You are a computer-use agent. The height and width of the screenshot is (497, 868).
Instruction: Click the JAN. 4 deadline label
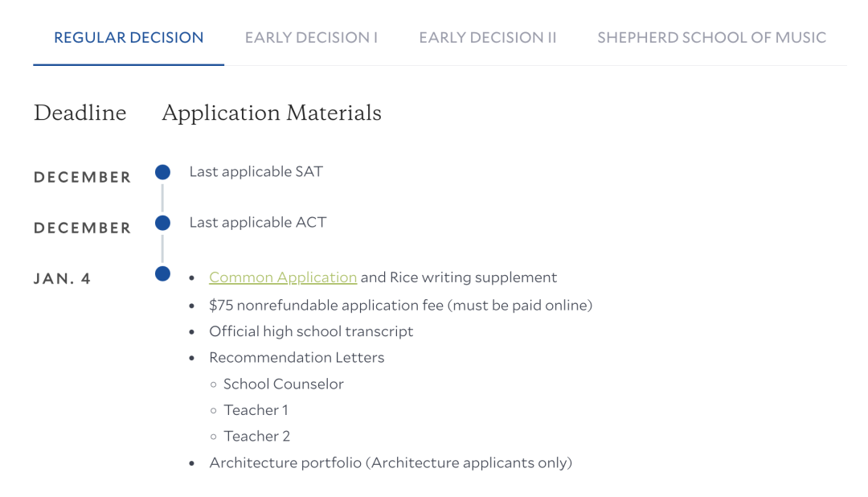click(x=63, y=279)
